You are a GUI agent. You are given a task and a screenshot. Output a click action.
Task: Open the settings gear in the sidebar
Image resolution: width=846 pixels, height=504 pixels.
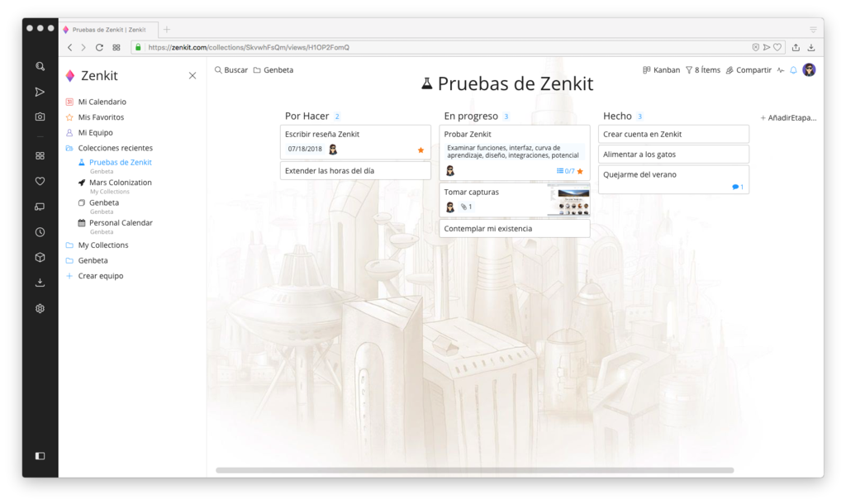point(40,309)
